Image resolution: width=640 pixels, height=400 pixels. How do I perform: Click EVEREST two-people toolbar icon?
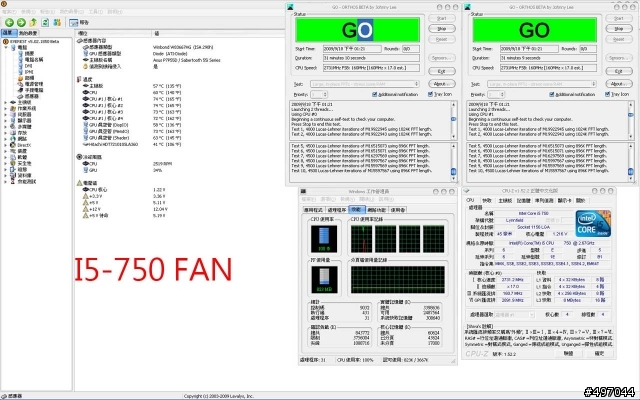(x=57, y=22)
